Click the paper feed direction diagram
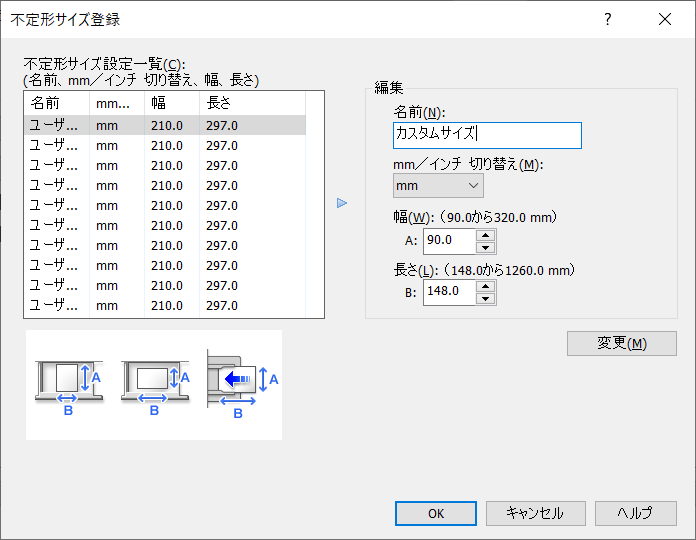Viewport: 696px width, 540px height. [238, 383]
